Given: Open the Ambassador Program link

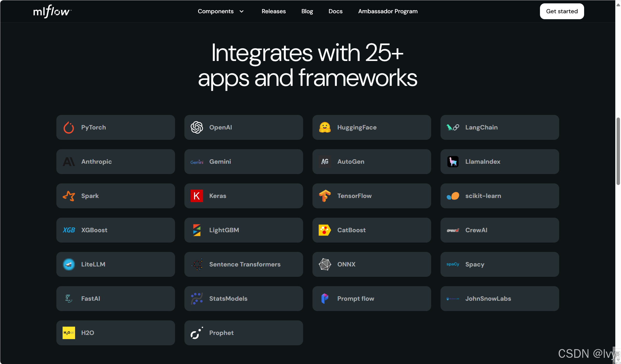Looking at the screenshot, I should [x=388, y=11].
